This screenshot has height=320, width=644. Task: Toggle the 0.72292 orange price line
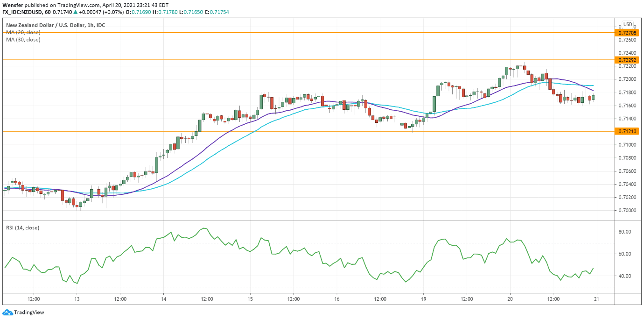click(627, 61)
